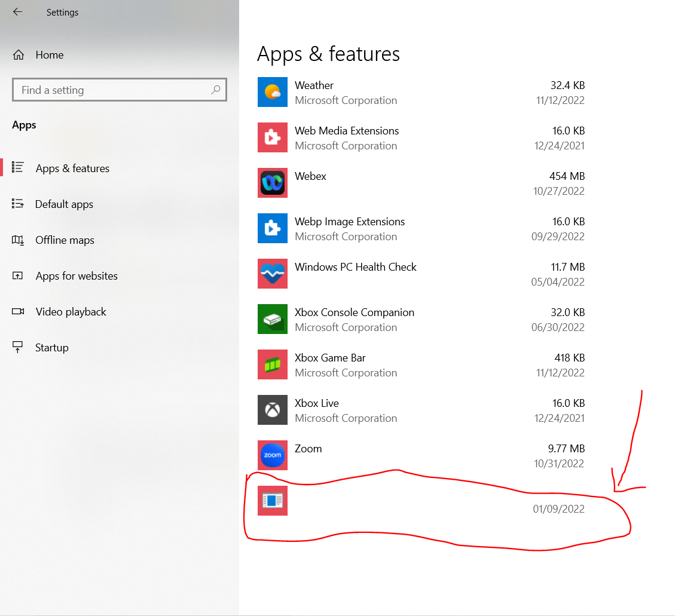675x616 pixels.
Task: Click the Web Media Extensions icon
Action: tap(273, 137)
